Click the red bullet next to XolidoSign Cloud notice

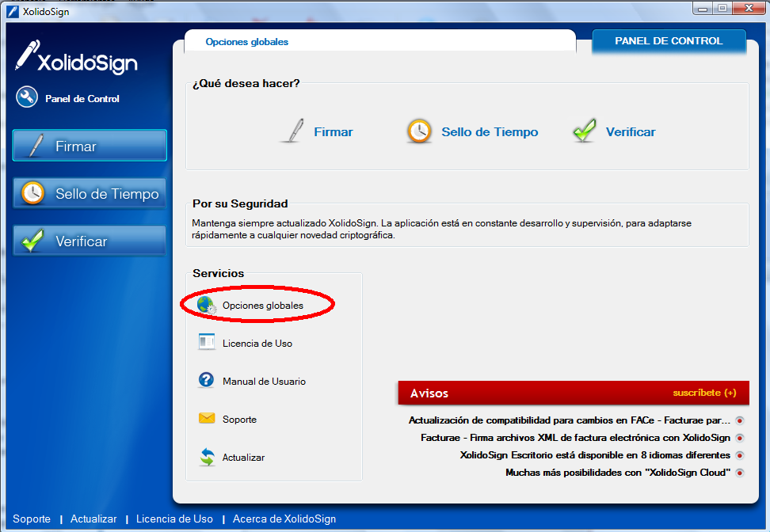(740, 473)
